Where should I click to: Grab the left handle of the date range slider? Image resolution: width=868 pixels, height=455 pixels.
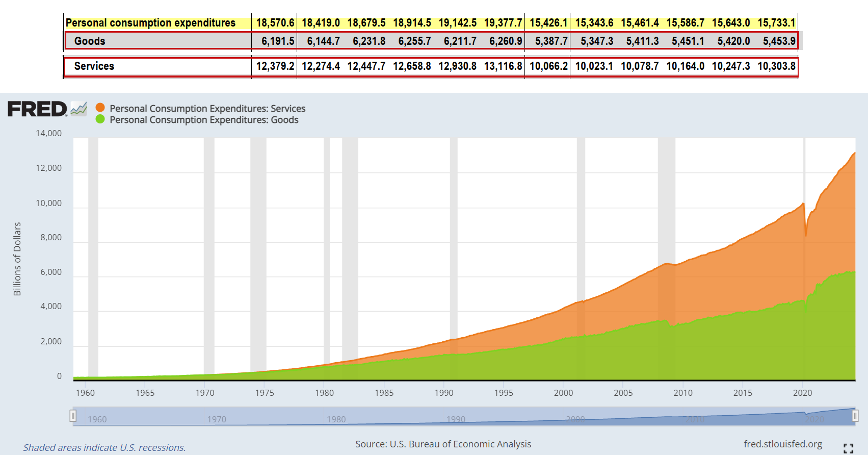pyautogui.click(x=73, y=416)
